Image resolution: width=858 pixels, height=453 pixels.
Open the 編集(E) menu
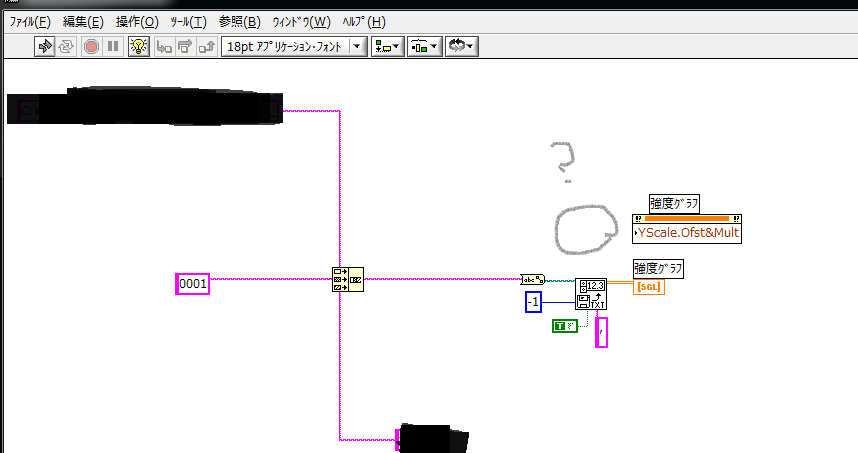point(83,22)
